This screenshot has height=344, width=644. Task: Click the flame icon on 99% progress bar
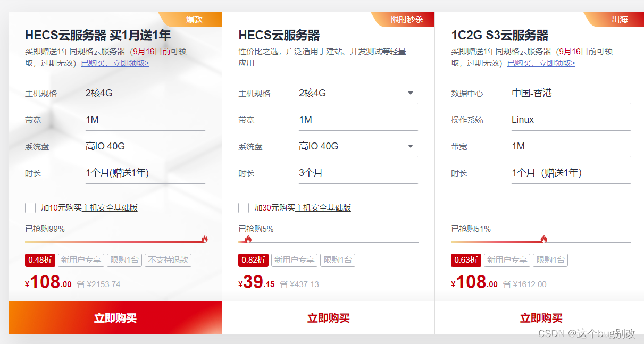coord(204,238)
